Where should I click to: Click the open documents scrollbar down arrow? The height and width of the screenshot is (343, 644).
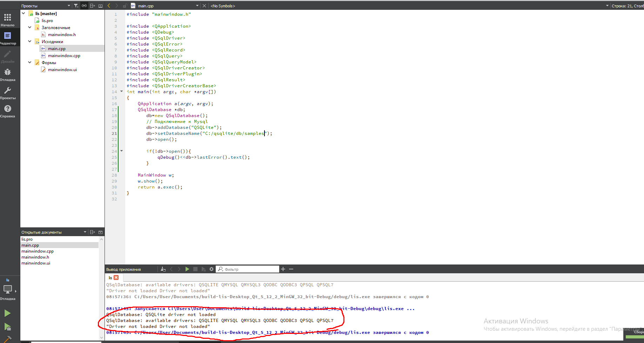[x=102, y=338]
